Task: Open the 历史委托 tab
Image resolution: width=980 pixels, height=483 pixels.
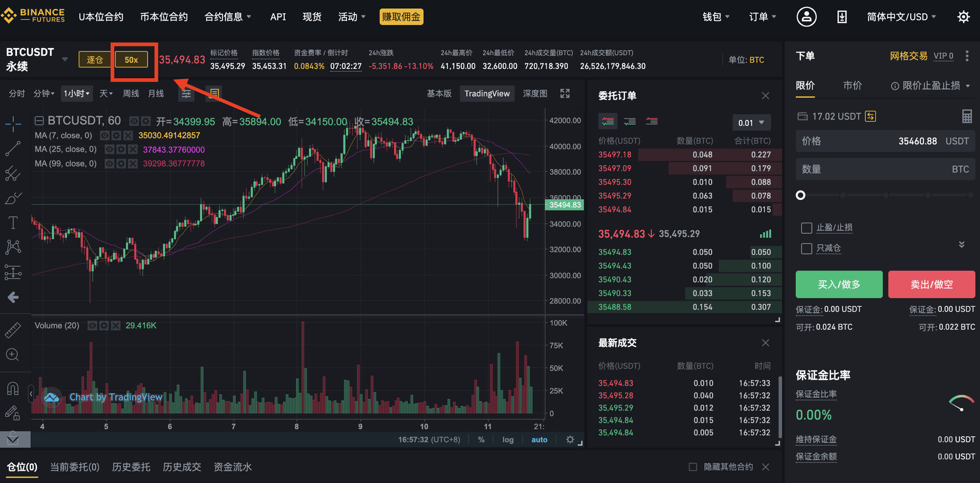Action: (x=131, y=467)
